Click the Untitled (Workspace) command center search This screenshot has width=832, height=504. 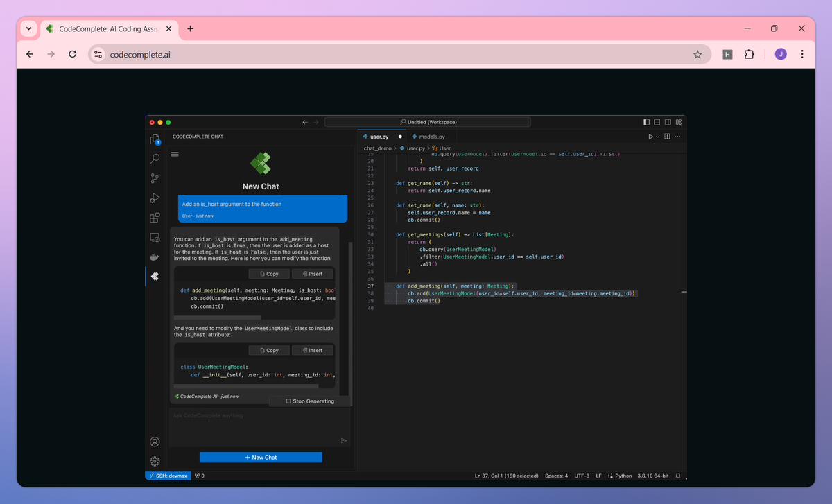[x=428, y=122]
